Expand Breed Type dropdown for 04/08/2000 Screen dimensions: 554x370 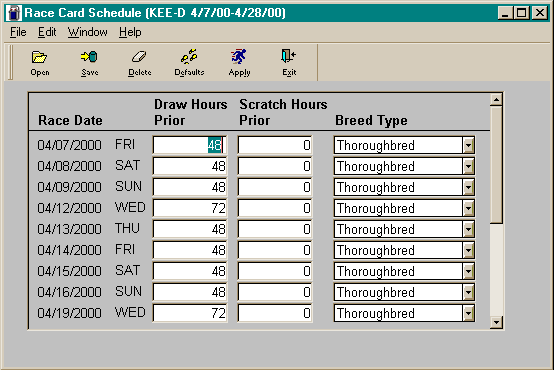[468, 166]
